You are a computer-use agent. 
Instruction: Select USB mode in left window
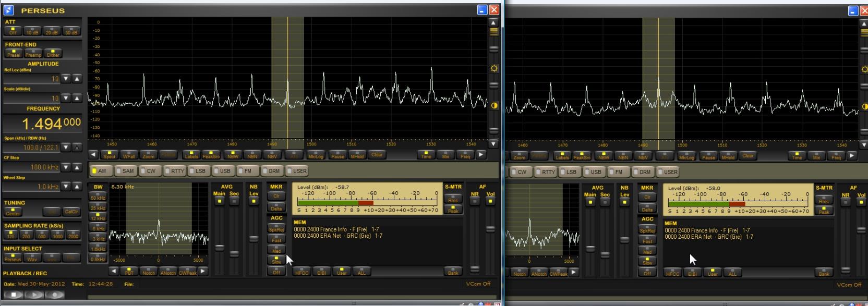pyautogui.click(x=223, y=170)
